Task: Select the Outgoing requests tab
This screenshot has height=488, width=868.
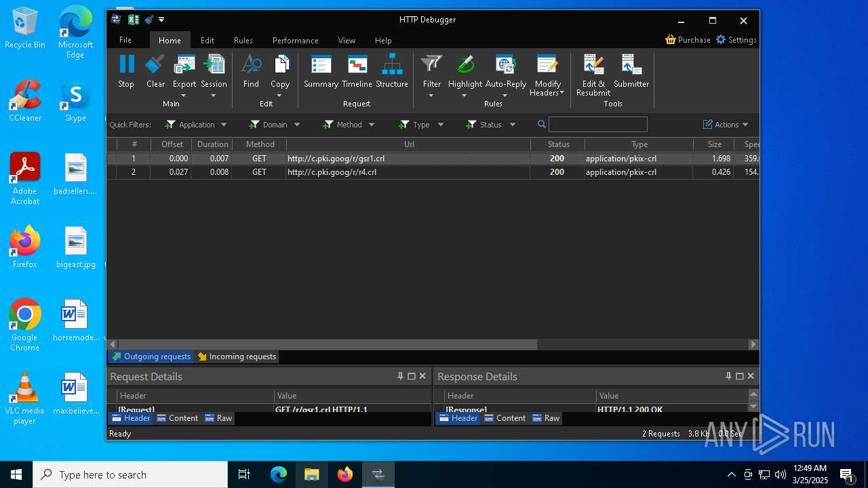Action: tap(151, 357)
